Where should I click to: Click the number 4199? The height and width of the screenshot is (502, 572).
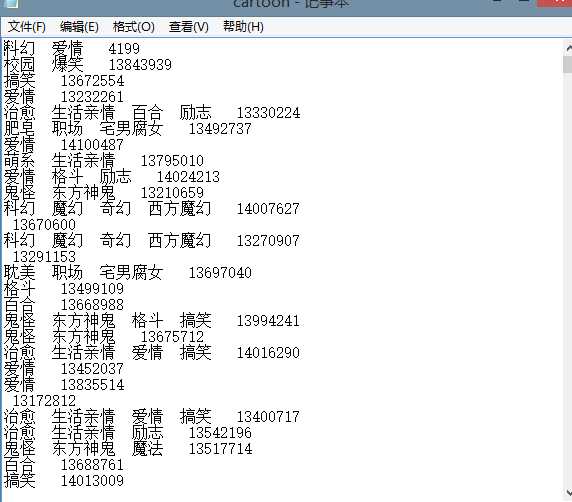pos(124,49)
